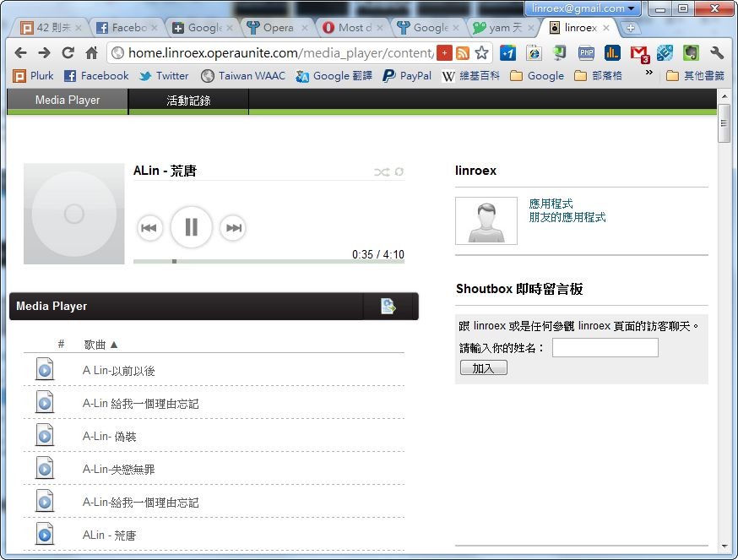The width and height of the screenshot is (738, 560).
Task: Play icon for A-Lin-失戀無罪
Action: 45,468
